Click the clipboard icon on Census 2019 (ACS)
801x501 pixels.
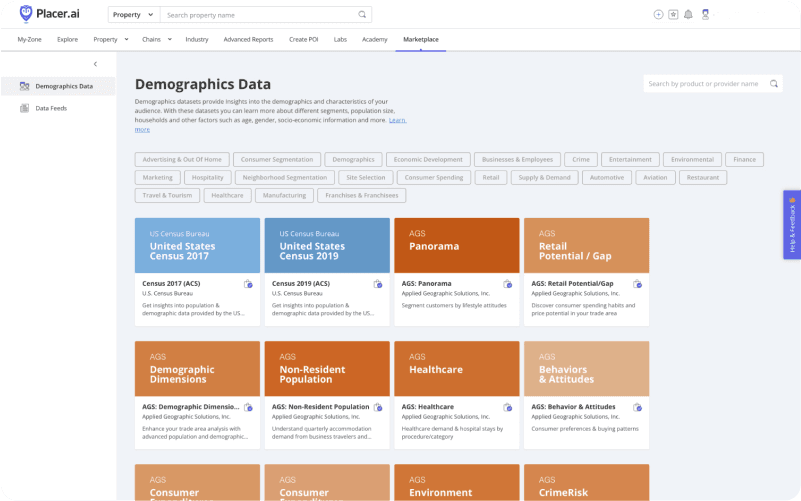[378, 283]
